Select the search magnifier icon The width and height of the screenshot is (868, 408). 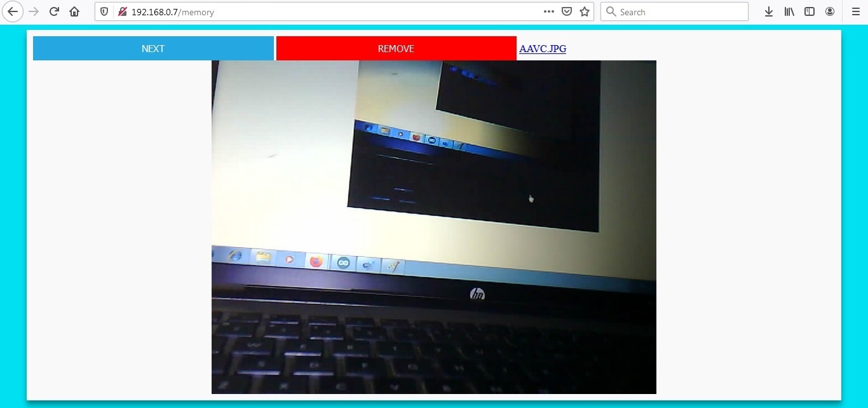click(x=611, y=11)
